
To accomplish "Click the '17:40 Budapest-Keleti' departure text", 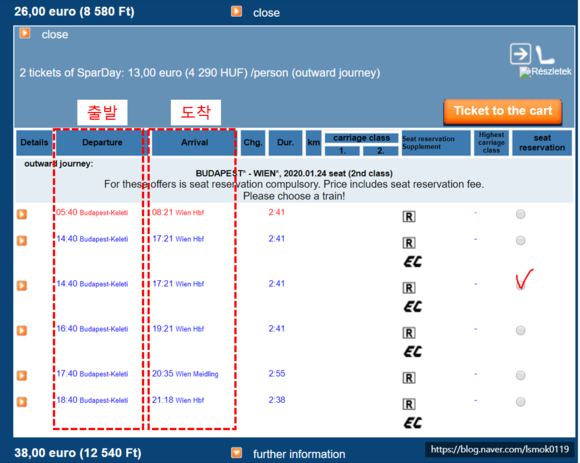I will 92,374.
